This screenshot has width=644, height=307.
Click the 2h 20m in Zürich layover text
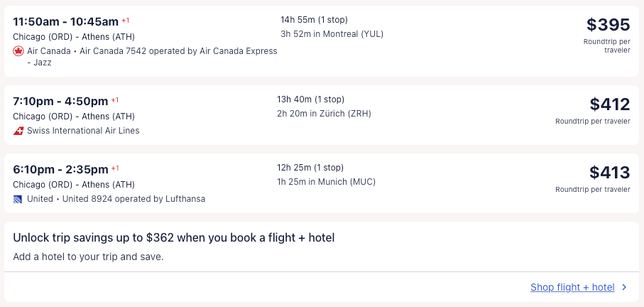click(324, 114)
